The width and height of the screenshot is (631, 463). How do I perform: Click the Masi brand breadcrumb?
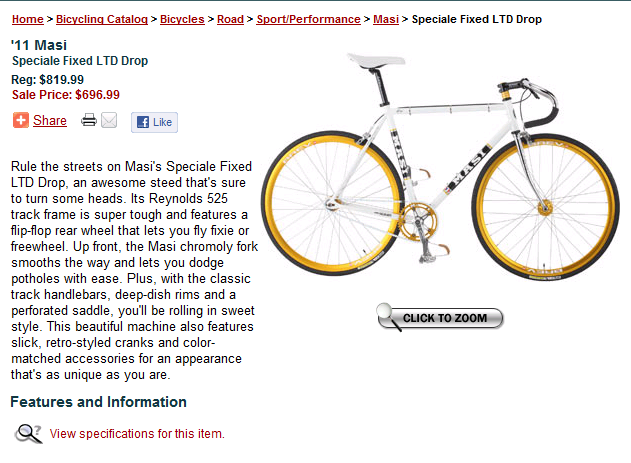pyautogui.click(x=385, y=19)
